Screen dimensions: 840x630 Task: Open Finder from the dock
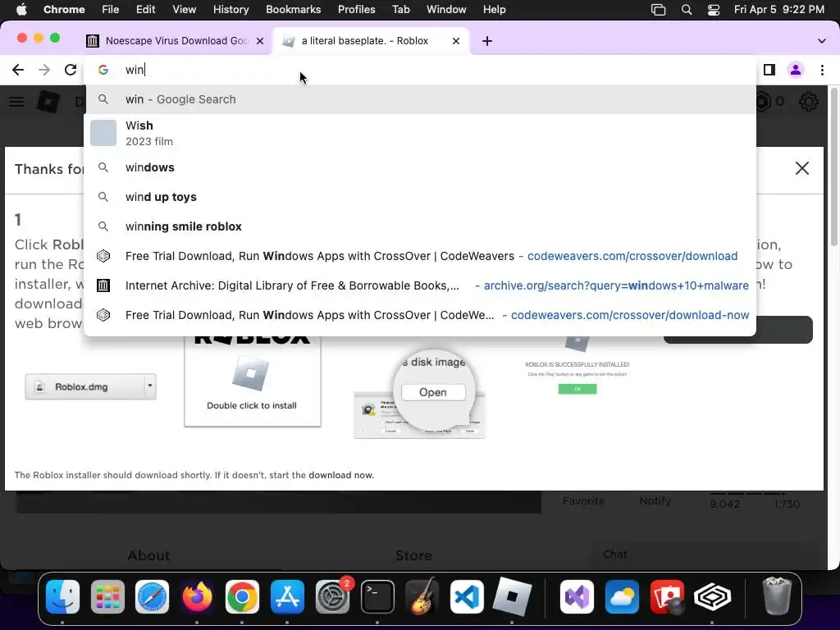(x=62, y=596)
